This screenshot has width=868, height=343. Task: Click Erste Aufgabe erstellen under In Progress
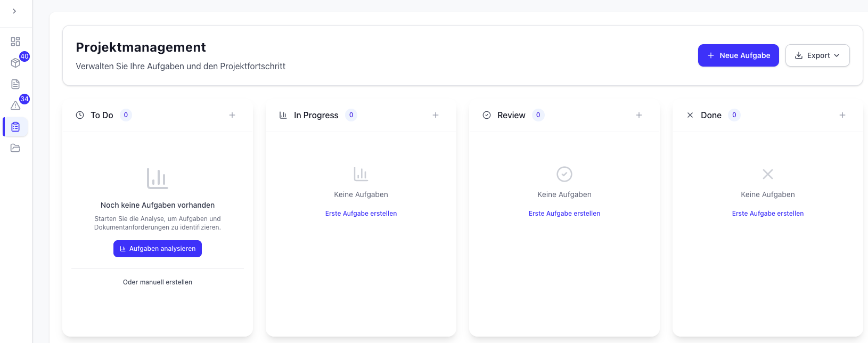(x=361, y=214)
